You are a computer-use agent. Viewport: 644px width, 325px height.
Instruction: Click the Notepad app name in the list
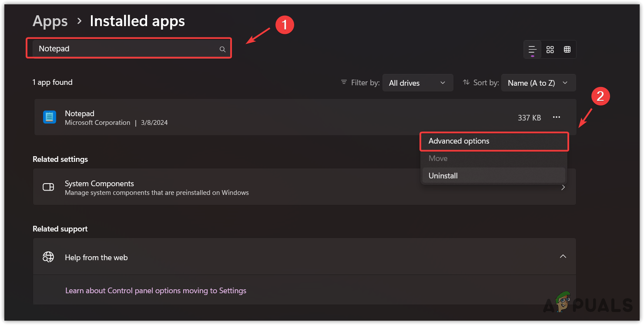(80, 114)
